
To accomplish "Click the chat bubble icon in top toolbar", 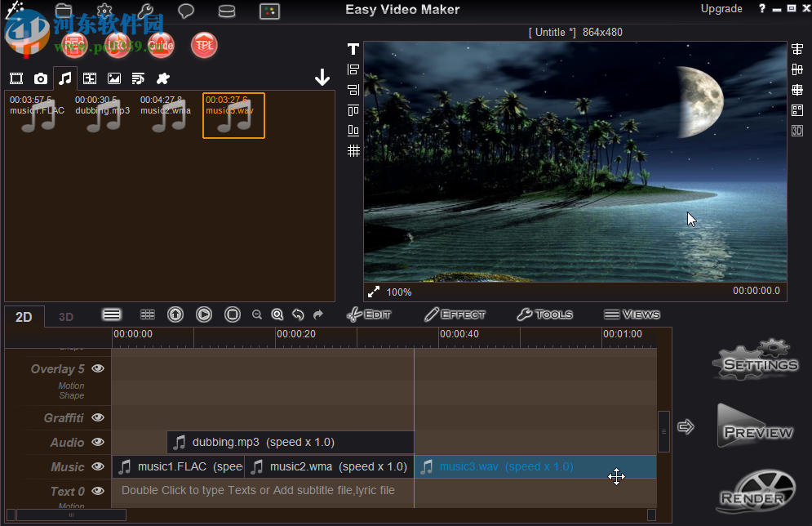I will point(185,11).
